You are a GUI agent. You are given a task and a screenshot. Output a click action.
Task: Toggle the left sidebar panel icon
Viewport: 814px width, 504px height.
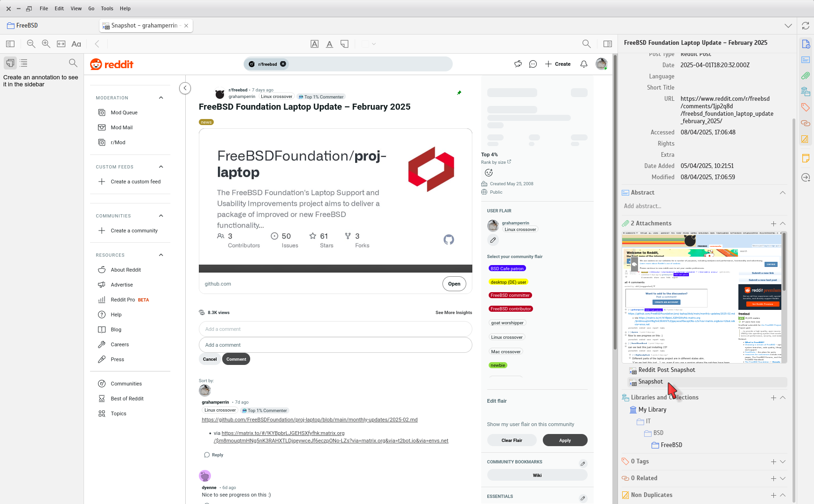pyautogui.click(x=10, y=44)
